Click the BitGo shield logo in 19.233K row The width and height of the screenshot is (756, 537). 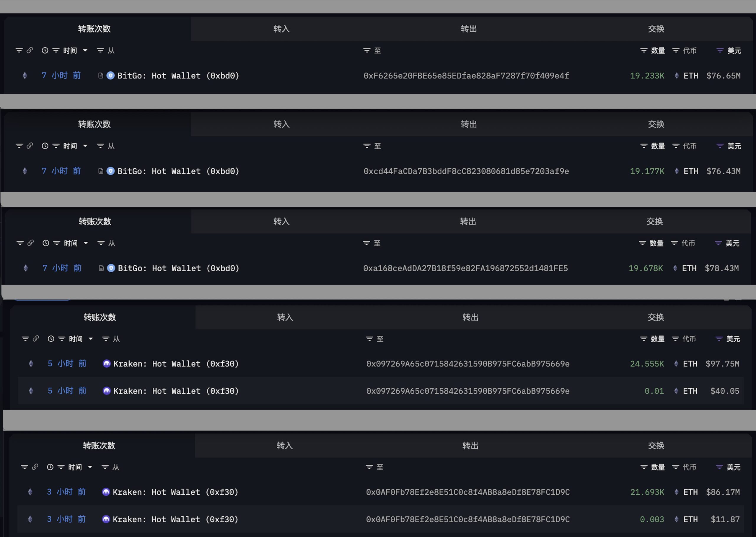pos(110,76)
